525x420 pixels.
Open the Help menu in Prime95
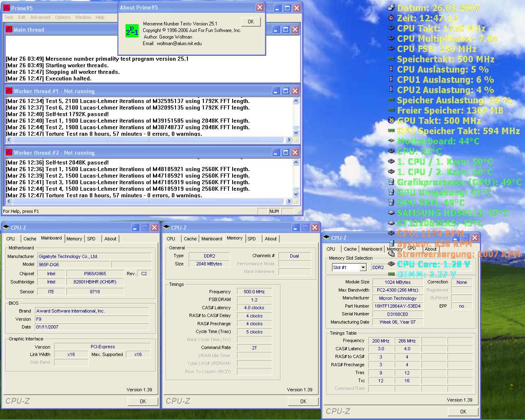[x=100, y=17]
